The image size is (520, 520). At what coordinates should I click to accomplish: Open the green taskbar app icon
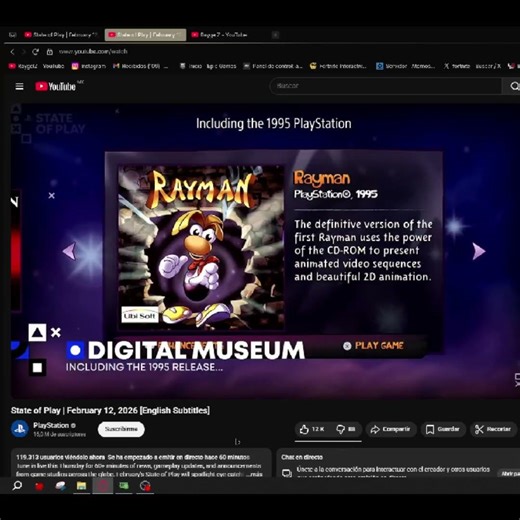coord(124,486)
